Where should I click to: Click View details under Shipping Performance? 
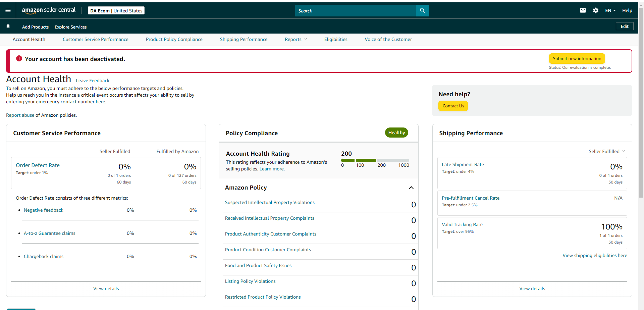(532, 289)
